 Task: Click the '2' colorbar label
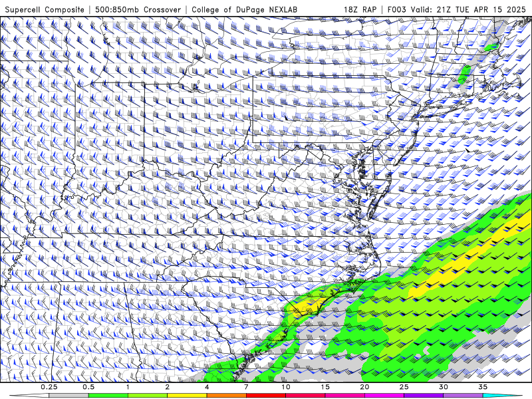tap(168, 387)
